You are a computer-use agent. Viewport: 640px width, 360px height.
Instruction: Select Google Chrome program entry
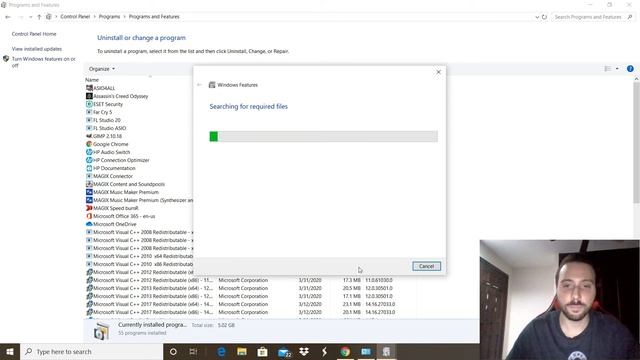(x=110, y=144)
